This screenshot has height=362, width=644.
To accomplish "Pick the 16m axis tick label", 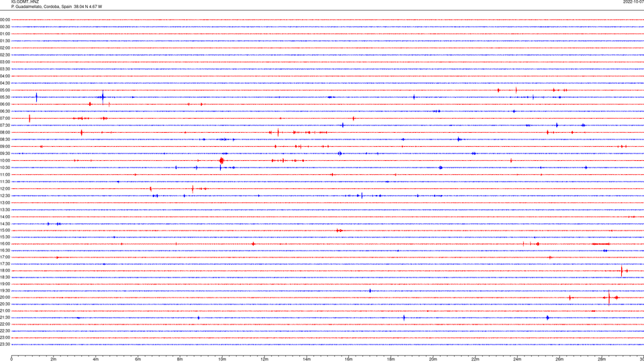I will [349, 359].
